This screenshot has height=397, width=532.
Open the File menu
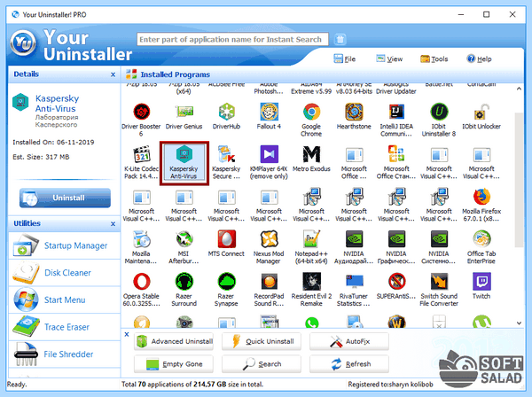[345, 59]
